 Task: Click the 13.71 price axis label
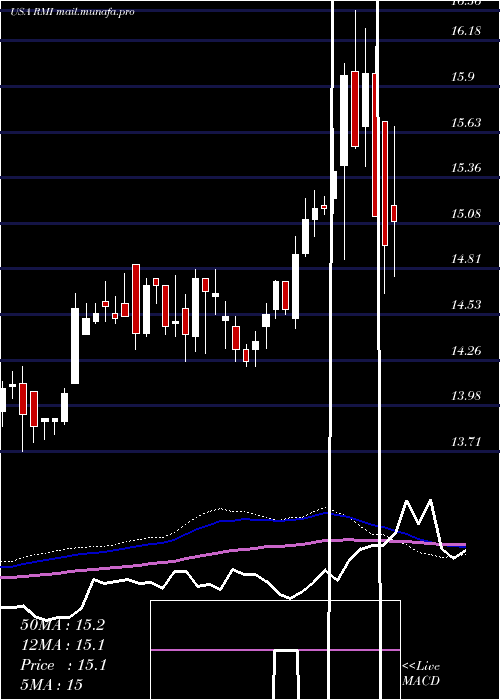pos(466,442)
